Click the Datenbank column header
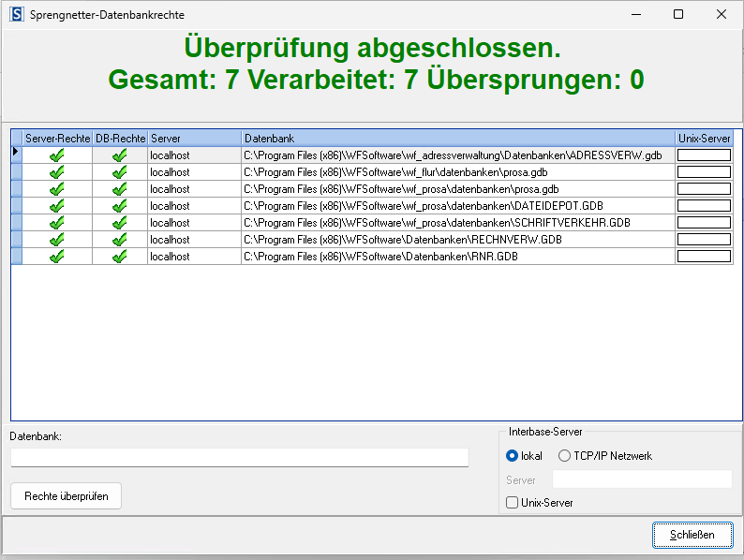The image size is (744, 560). click(457, 139)
